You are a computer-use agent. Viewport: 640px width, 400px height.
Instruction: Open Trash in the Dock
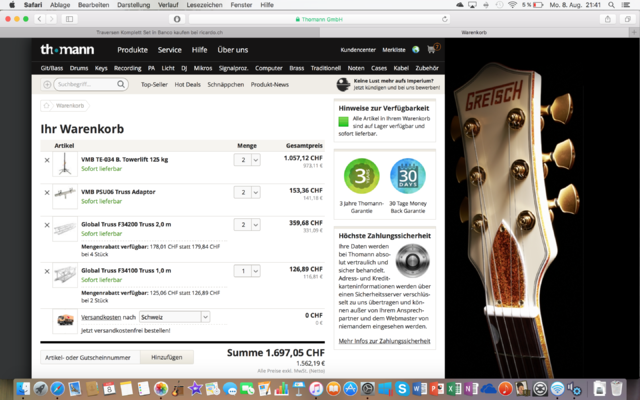[617, 389]
